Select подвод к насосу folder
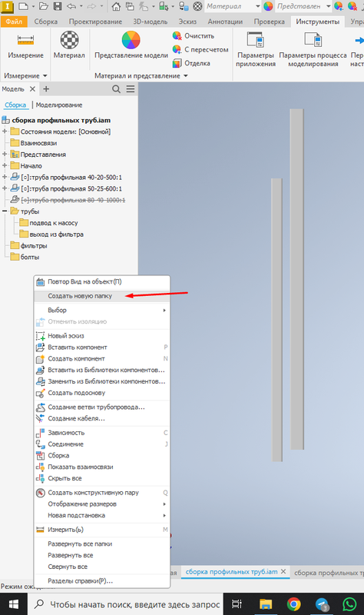The height and width of the screenshot is (615, 364). tap(54, 223)
